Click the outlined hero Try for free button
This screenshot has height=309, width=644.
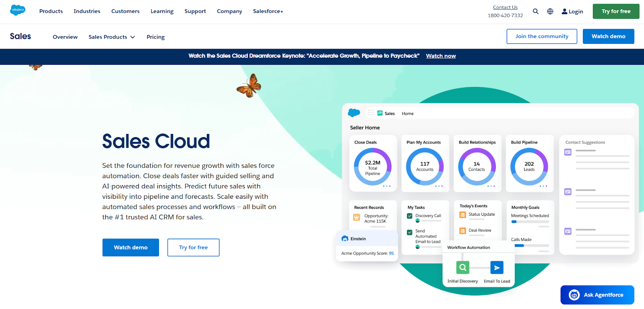(x=194, y=247)
